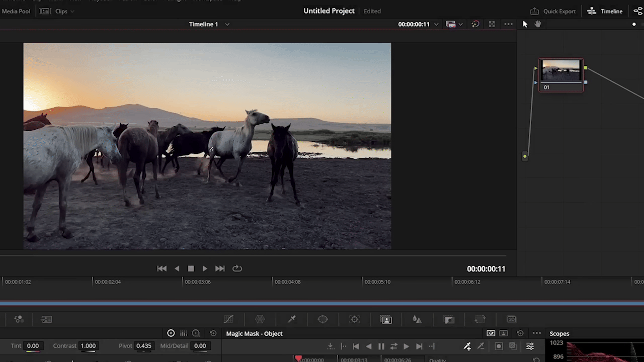
Task: Open the Curves palette
Action: (228, 319)
